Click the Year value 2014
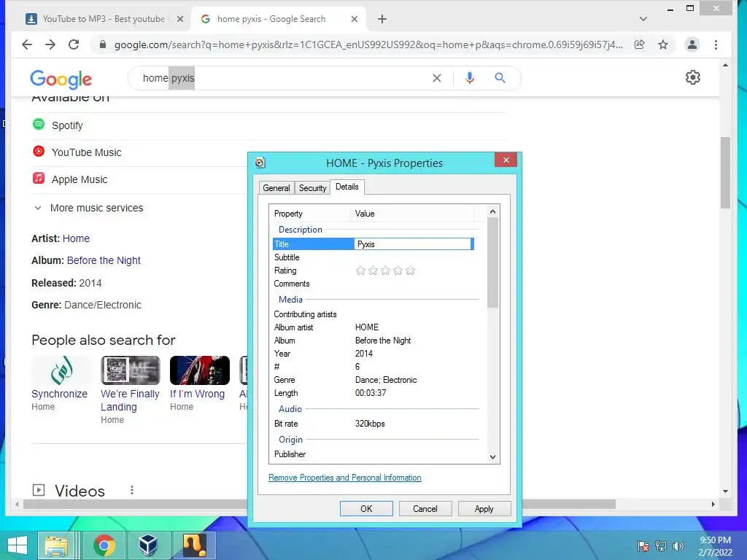The width and height of the screenshot is (747, 560). point(363,354)
